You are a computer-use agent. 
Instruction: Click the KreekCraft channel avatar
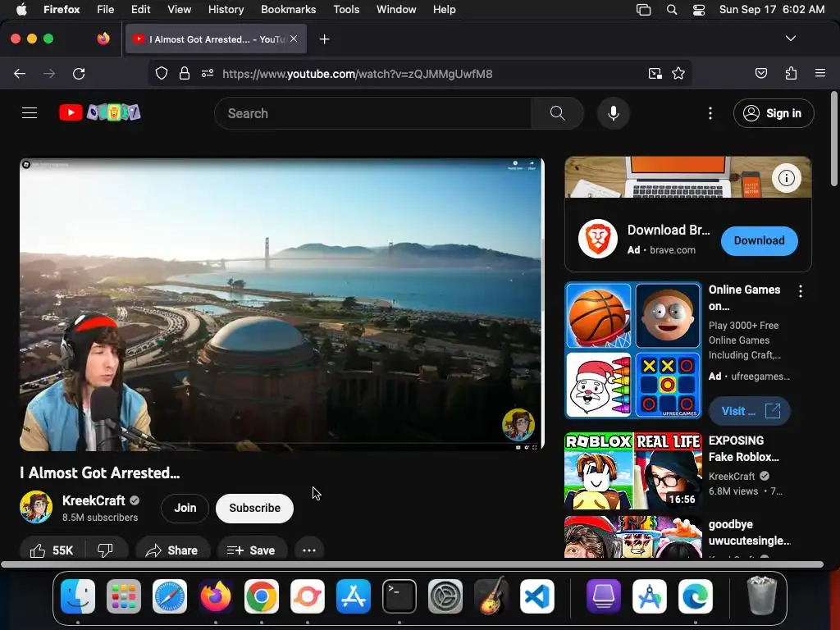coord(36,507)
